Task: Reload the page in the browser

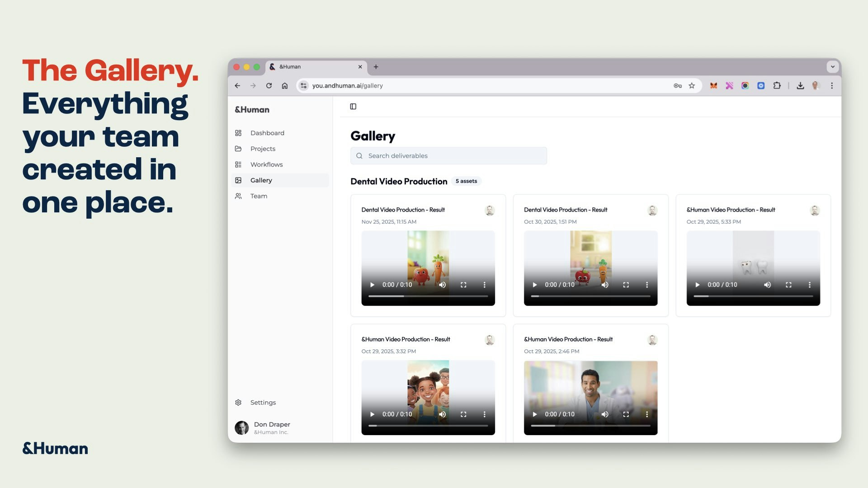Action: [269, 86]
